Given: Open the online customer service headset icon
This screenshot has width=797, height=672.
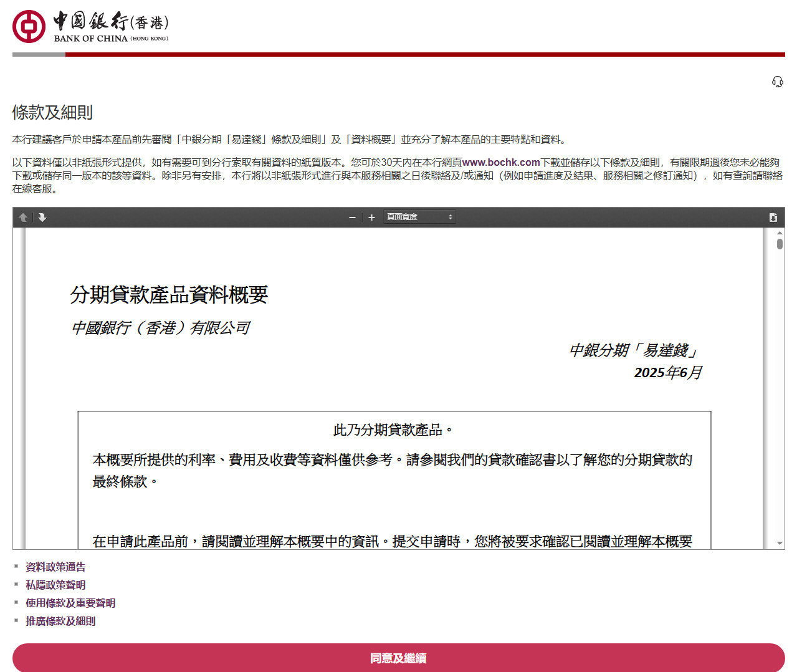Looking at the screenshot, I should click(777, 82).
